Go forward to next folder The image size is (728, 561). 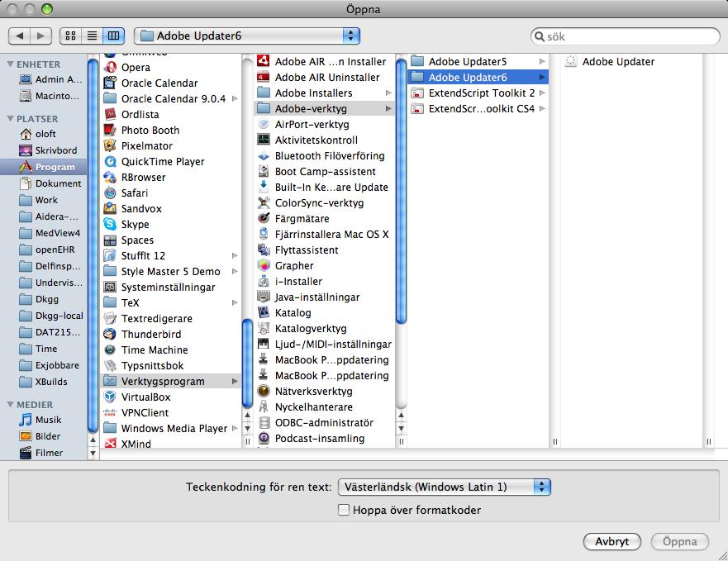tap(40, 36)
